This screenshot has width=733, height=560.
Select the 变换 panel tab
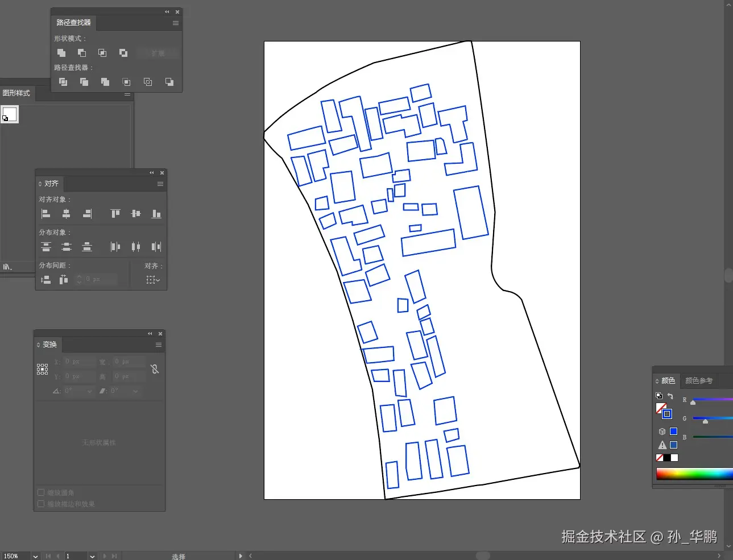49,345
